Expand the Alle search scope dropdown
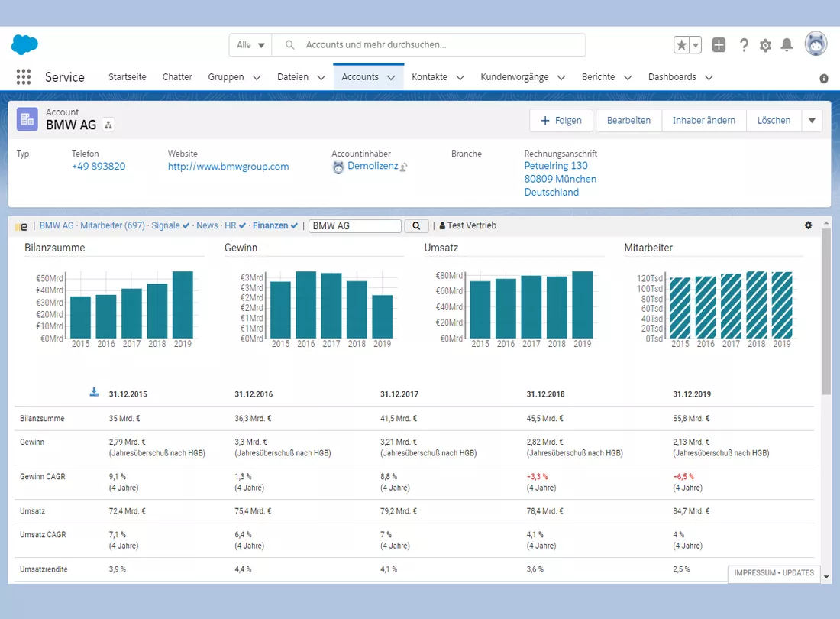Image resolution: width=840 pixels, height=619 pixels. pos(250,45)
